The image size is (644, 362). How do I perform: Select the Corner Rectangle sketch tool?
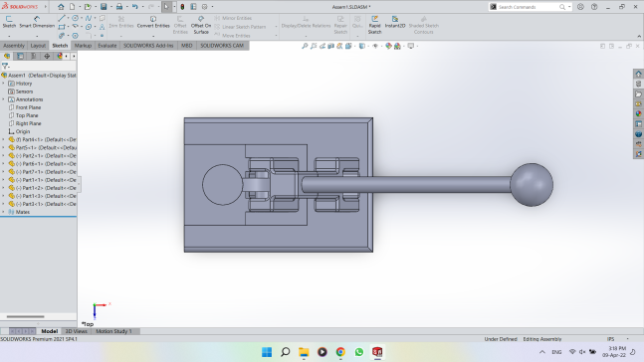click(x=62, y=27)
